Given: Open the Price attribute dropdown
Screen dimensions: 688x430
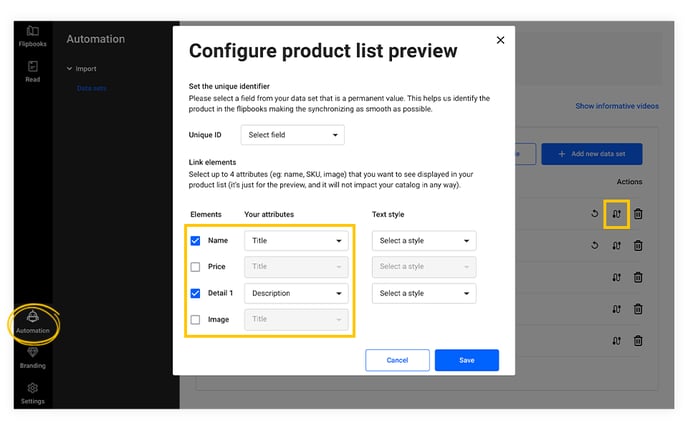Looking at the screenshot, I should pos(296,266).
